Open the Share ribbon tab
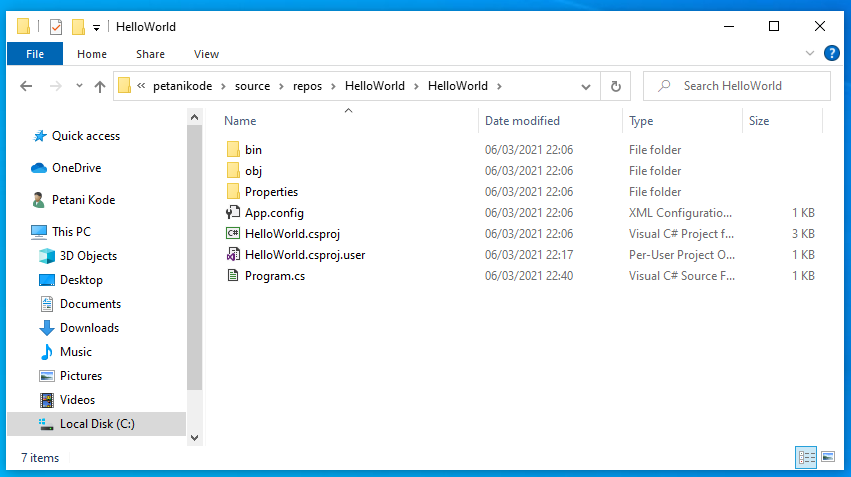Viewport: 851px width, 477px height. (150, 54)
